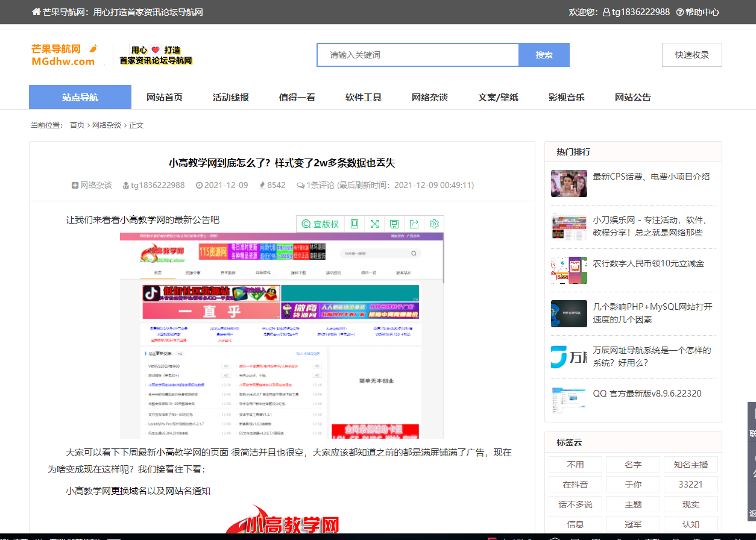This screenshot has height=540, width=756.
Task: Click the question-mark icon of 帮助中心
Action: pos(680,12)
